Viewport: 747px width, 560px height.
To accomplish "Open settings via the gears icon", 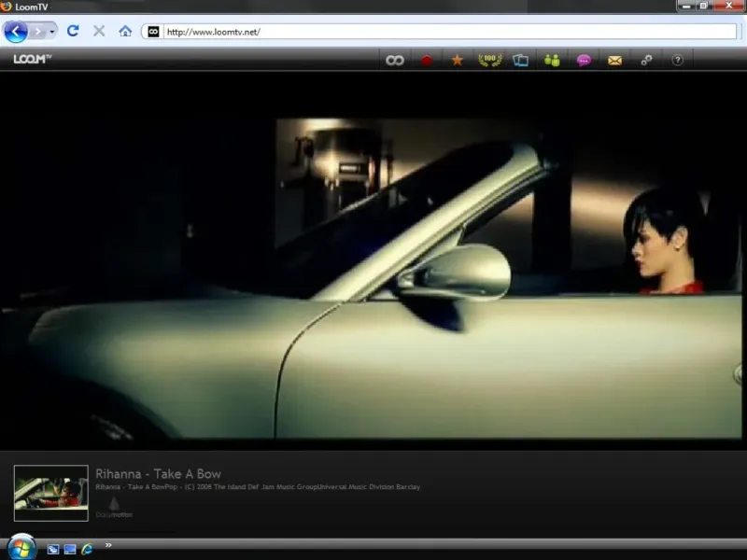I will [646, 60].
